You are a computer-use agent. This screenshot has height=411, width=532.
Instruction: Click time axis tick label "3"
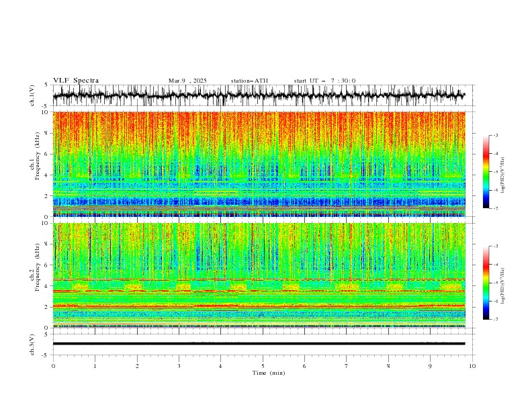pyautogui.click(x=179, y=366)
